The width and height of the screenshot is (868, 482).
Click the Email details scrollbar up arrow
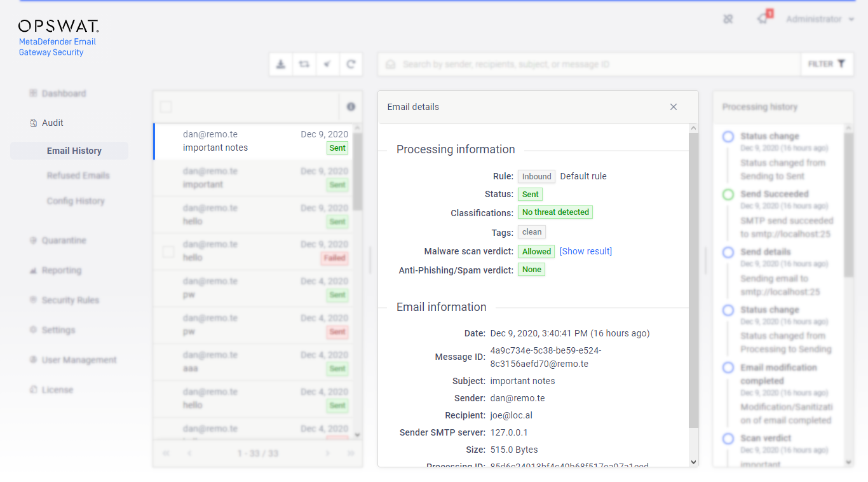(693, 129)
